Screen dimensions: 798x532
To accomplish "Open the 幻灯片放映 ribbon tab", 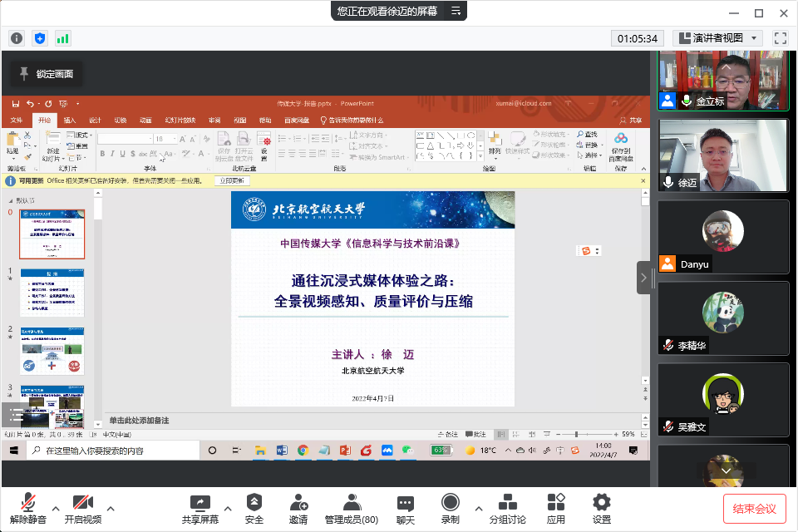I will coord(178,120).
